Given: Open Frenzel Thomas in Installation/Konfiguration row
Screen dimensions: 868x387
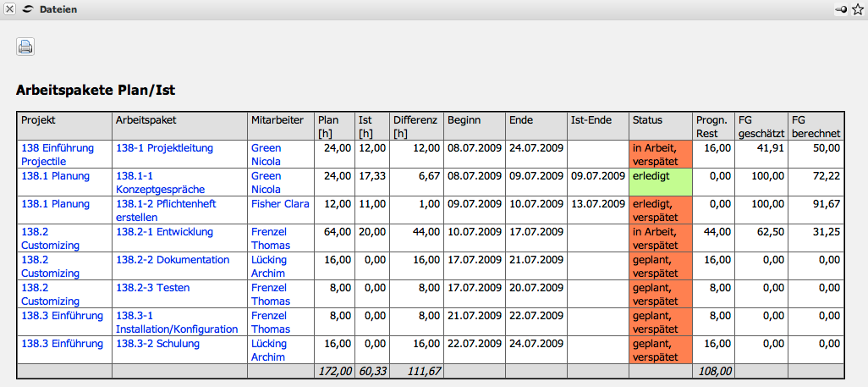Looking at the screenshot, I should pos(271,322).
